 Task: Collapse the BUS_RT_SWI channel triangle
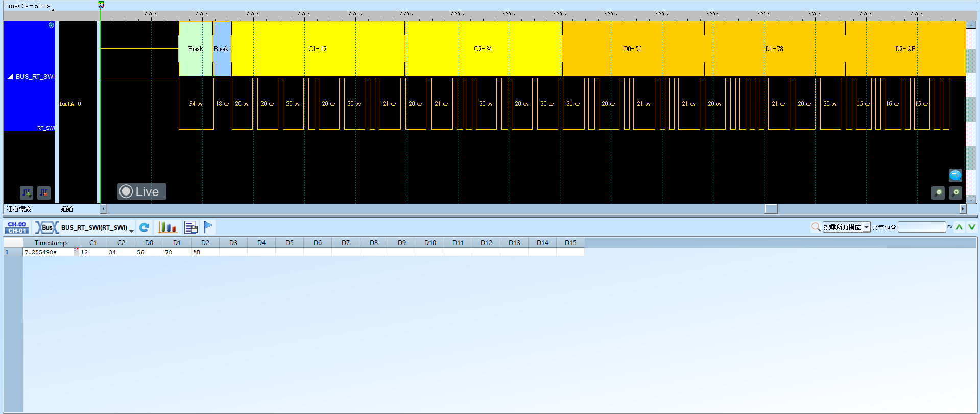tap(10, 77)
